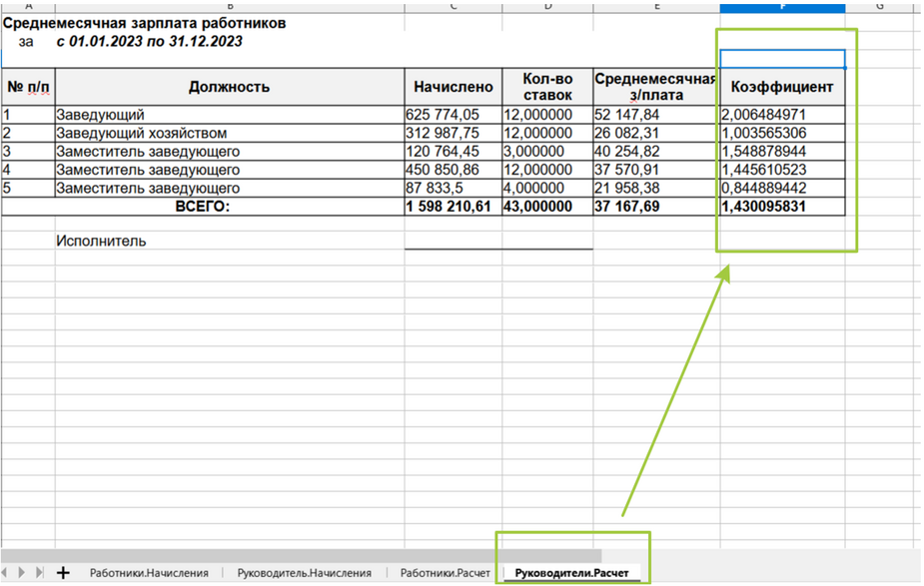Activate the Руководители.Расчет sheet tab
924x586 pixels.
(x=571, y=573)
